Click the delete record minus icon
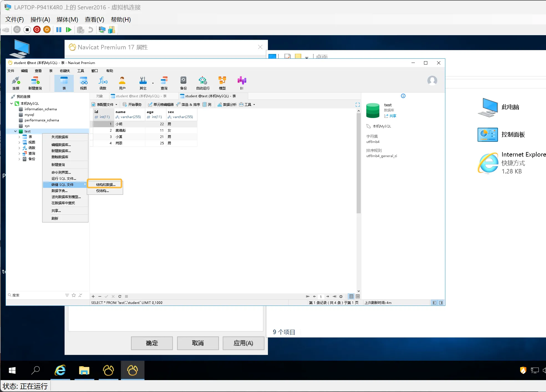 click(100, 296)
